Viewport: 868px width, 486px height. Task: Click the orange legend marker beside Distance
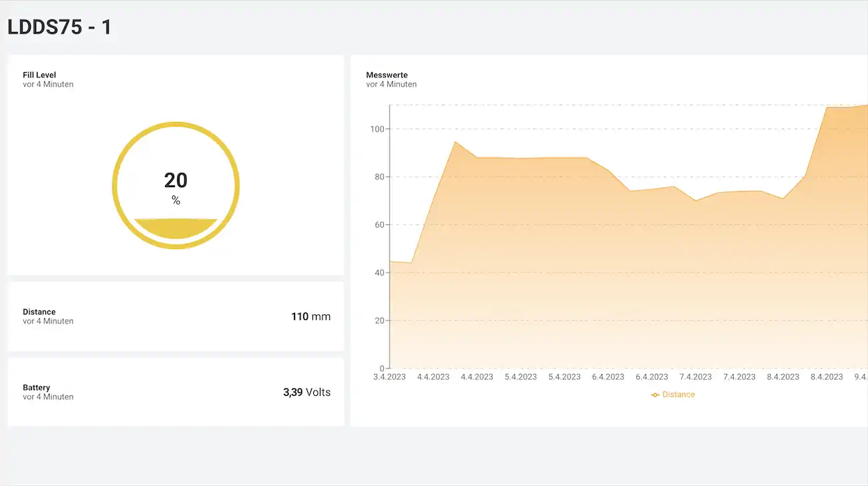pos(655,395)
